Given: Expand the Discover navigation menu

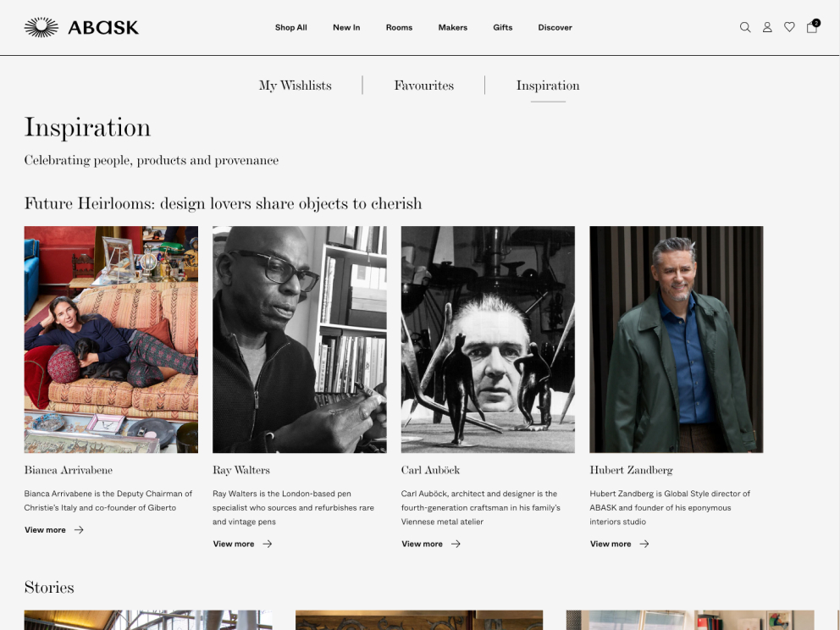Looking at the screenshot, I should coord(555,28).
